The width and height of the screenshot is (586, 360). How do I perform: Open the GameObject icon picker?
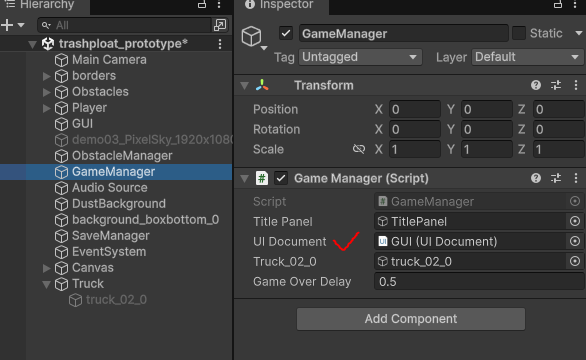point(254,38)
